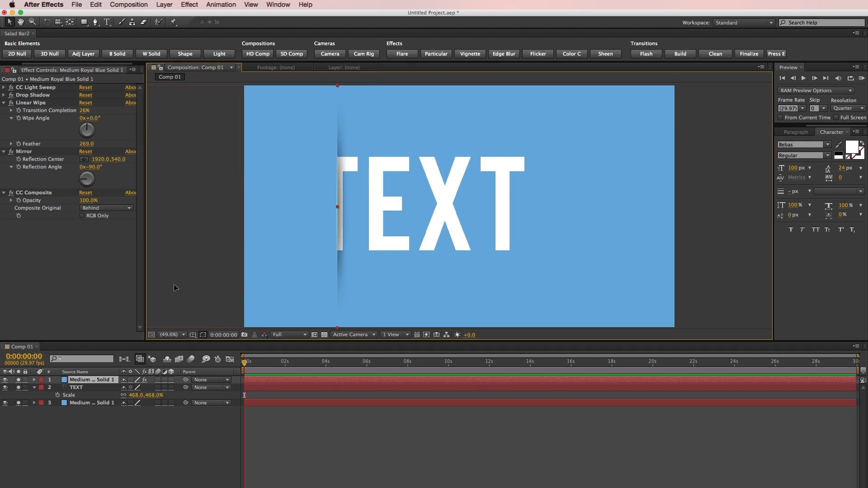Open the 1 View layout dropdown

395,335
